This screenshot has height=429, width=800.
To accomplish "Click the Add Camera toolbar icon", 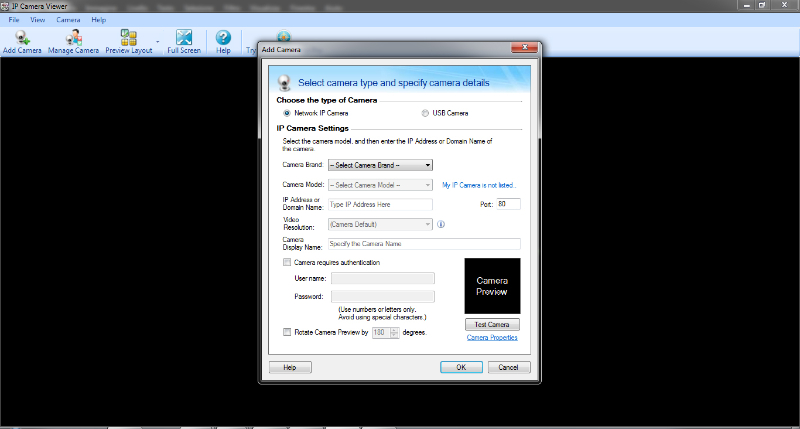I will point(21,38).
